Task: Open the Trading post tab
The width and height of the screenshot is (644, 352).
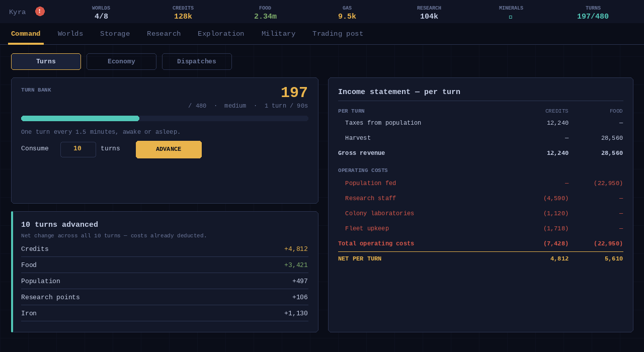Action: tap(338, 34)
